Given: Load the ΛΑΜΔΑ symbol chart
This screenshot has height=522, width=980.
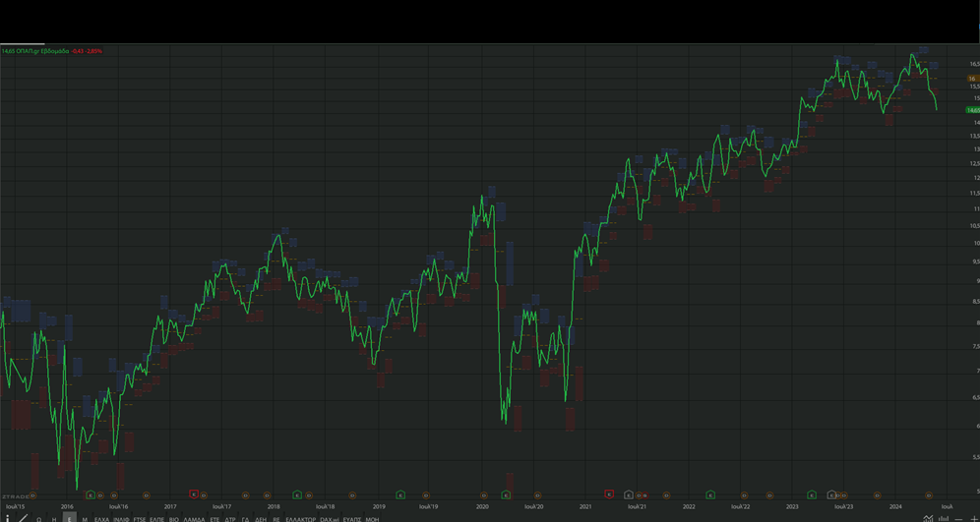Looking at the screenshot, I should coord(195,519).
